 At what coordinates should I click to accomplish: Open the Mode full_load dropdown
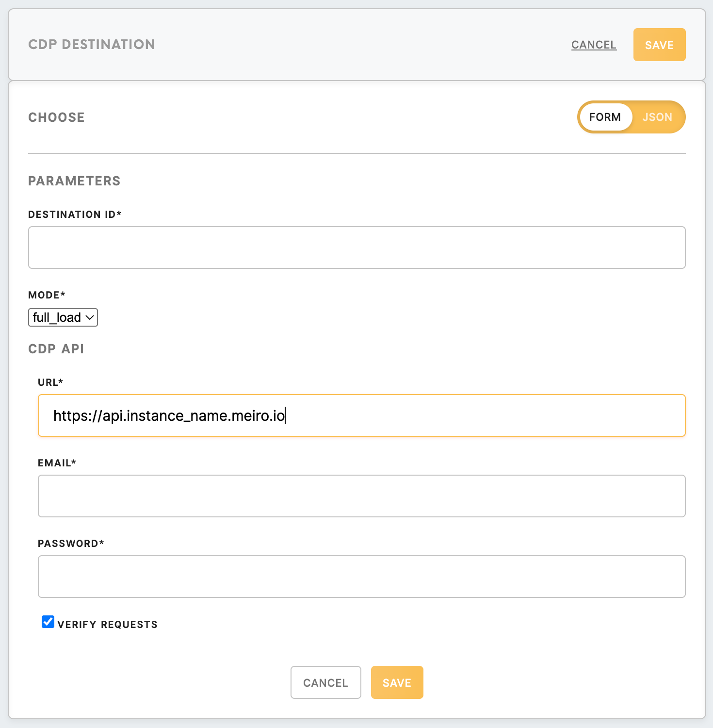click(x=63, y=317)
